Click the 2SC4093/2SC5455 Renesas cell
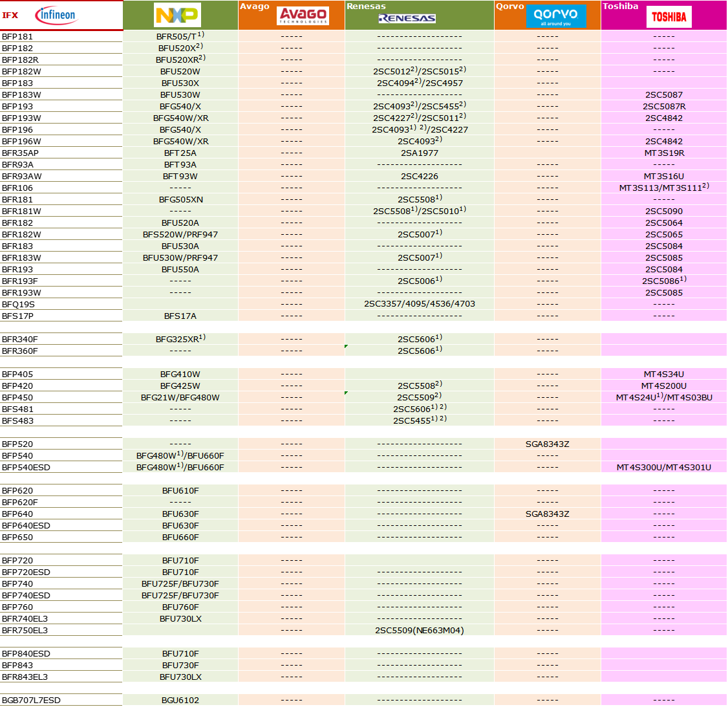The width and height of the screenshot is (728, 707). pyautogui.click(x=419, y=106)
